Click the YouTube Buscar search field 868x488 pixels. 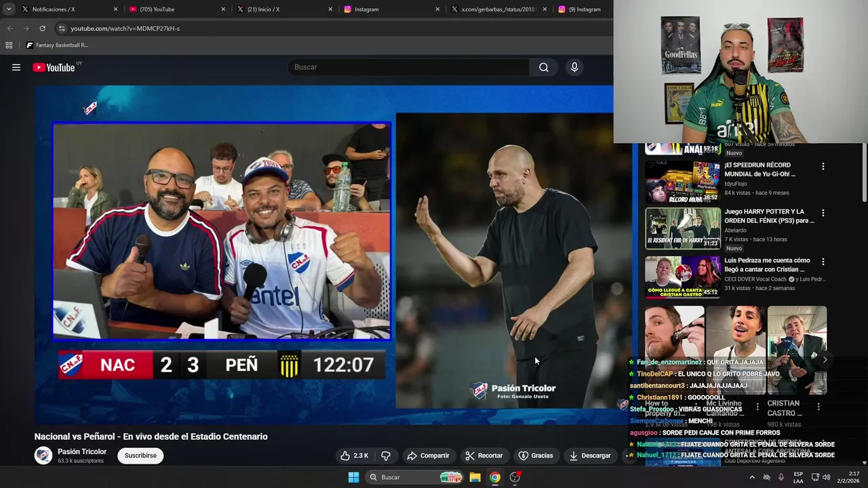(410, 67)
